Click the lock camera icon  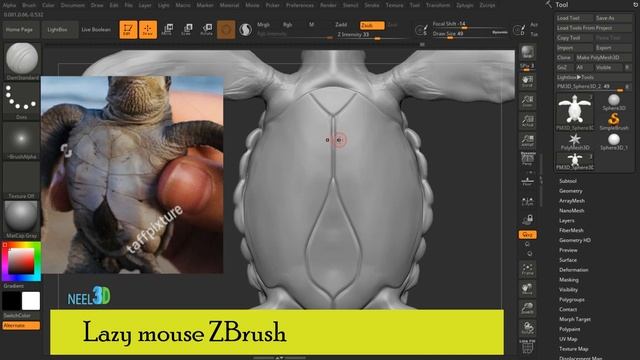point(527,220)
